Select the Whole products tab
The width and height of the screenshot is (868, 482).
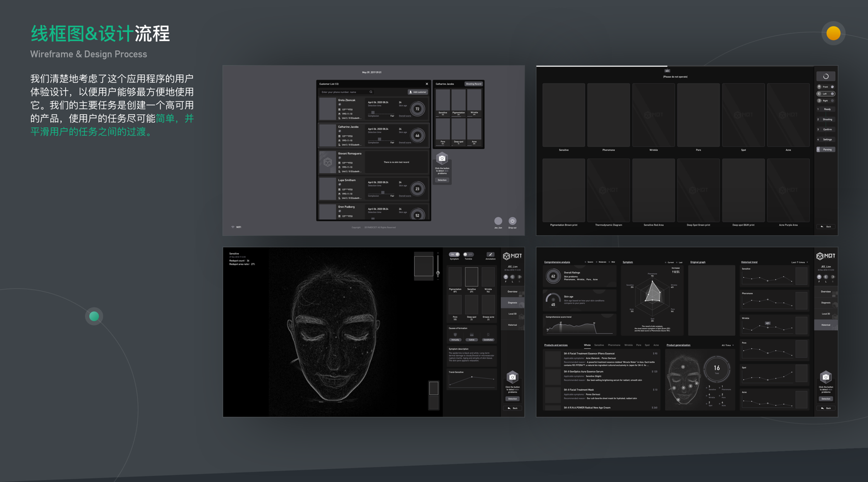point(587,345)
